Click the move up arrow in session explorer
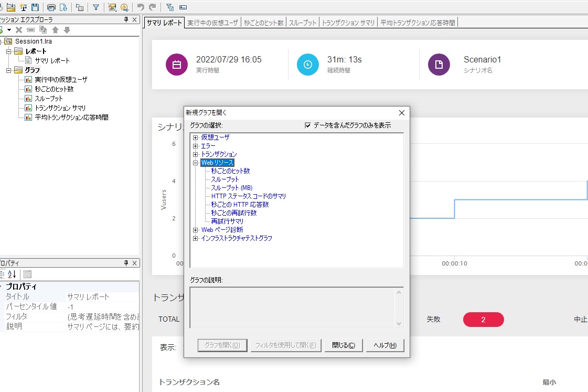Image resolution: width=588 pixels, height=392 pixels. point(55,30)
